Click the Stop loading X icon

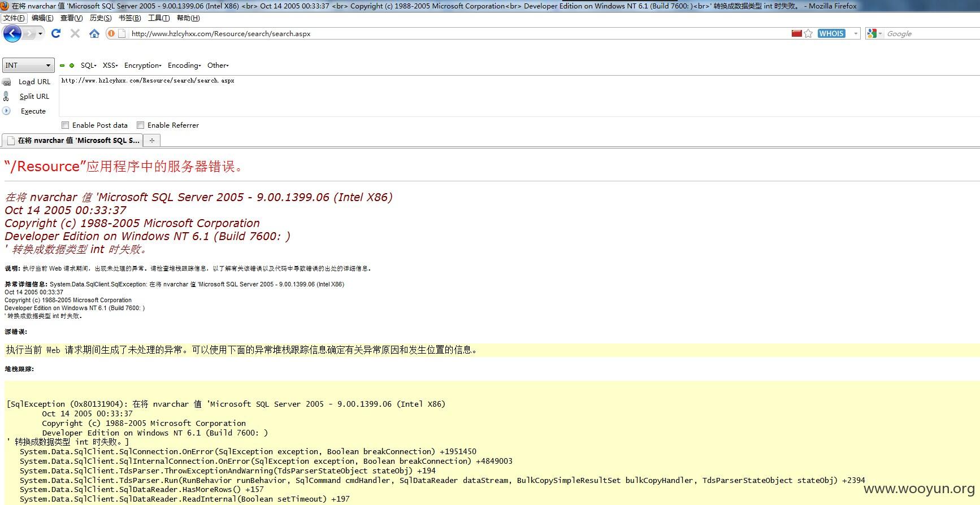75,33
